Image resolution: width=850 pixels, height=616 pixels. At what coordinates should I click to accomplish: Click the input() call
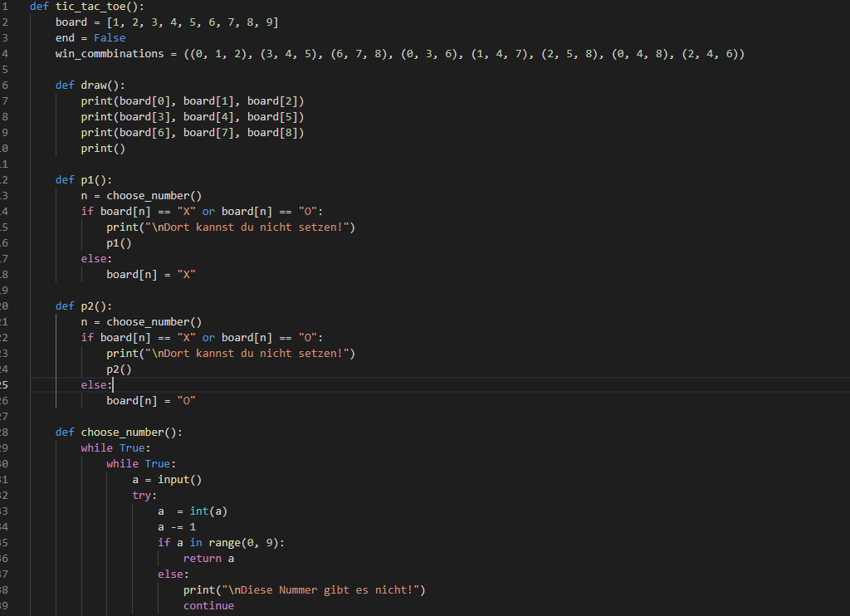(179, 479)
